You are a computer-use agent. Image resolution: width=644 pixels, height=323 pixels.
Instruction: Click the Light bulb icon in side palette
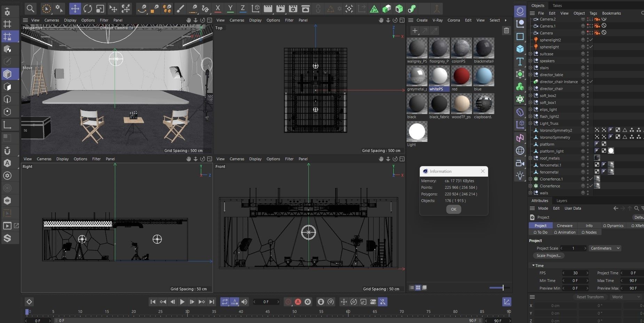pyautogui.click(x=520, y=176)
